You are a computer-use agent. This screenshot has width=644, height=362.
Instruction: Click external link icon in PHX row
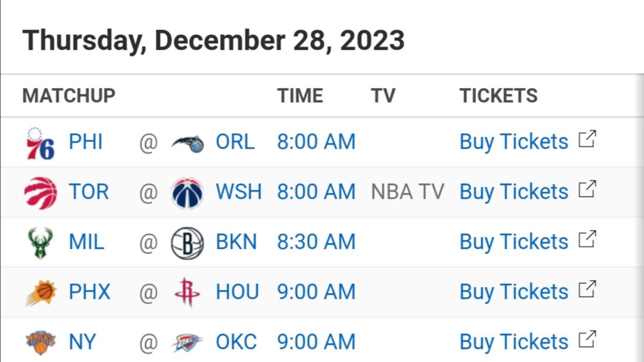(587, 289)
